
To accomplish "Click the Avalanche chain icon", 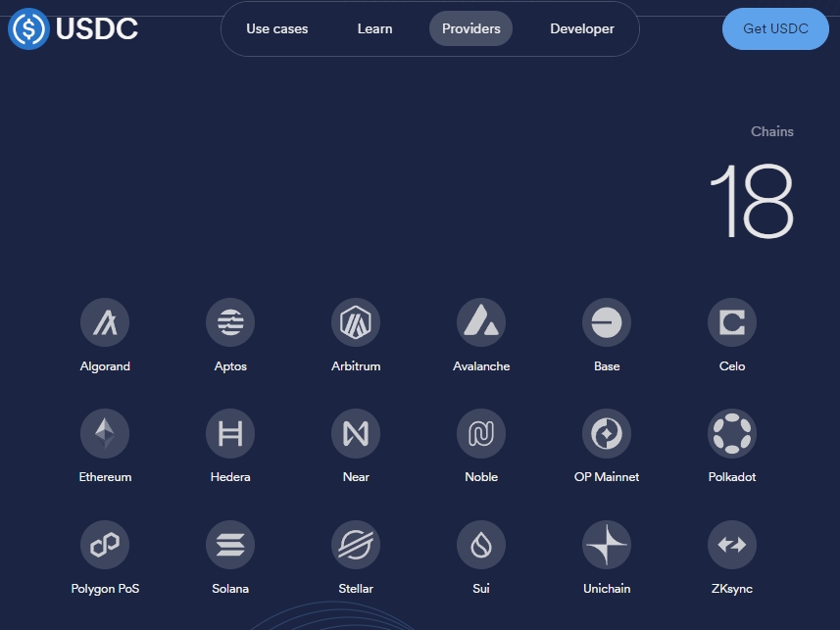I will click(481, 321).
